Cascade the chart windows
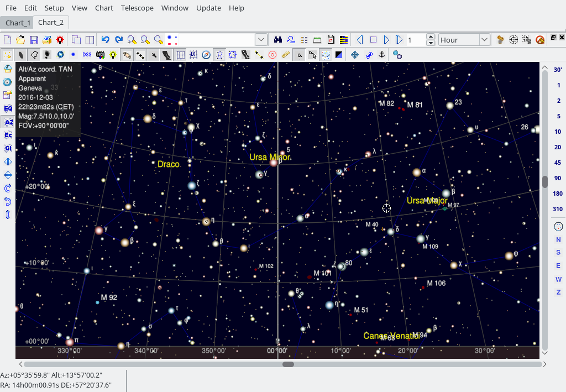Image resolution: width=566 pixels, height=392 pixels. click(x=76, y=40)
